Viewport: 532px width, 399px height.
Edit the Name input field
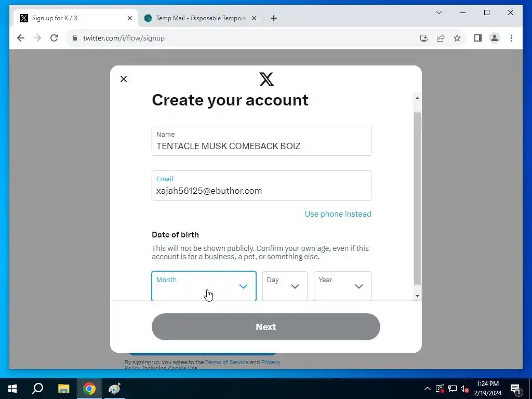tap(261, 141)
